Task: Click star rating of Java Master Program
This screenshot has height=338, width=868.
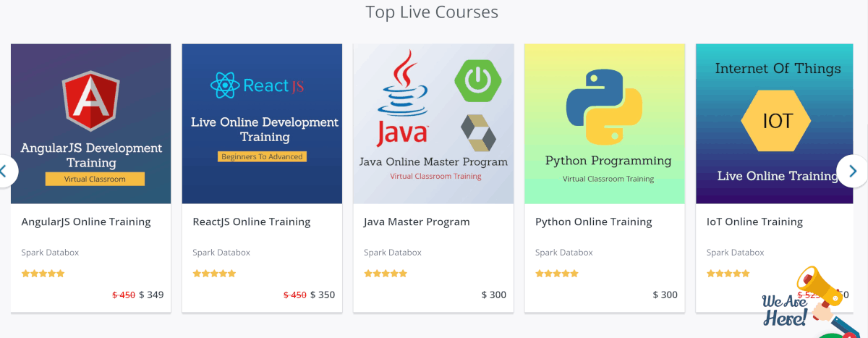Action: coord(386,274)
